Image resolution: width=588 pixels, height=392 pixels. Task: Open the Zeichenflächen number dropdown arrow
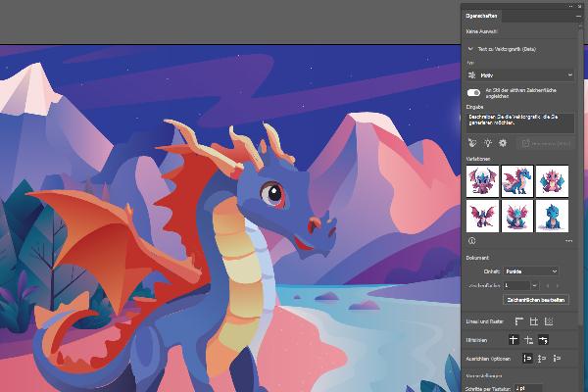534,286
